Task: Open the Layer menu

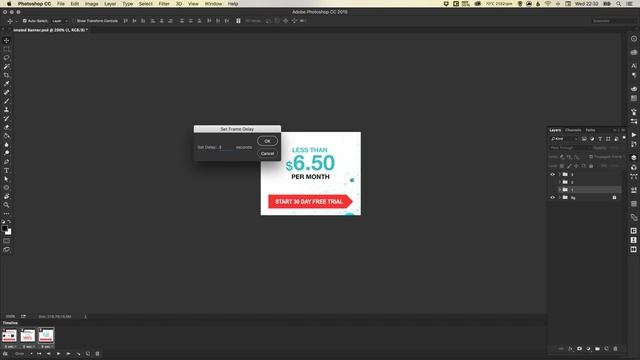Action: pos(110,4)
